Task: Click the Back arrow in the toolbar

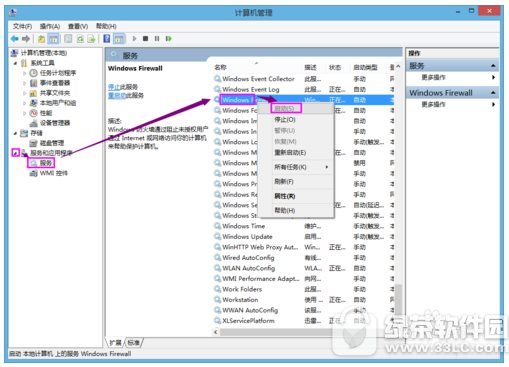Action: point(15,39)
